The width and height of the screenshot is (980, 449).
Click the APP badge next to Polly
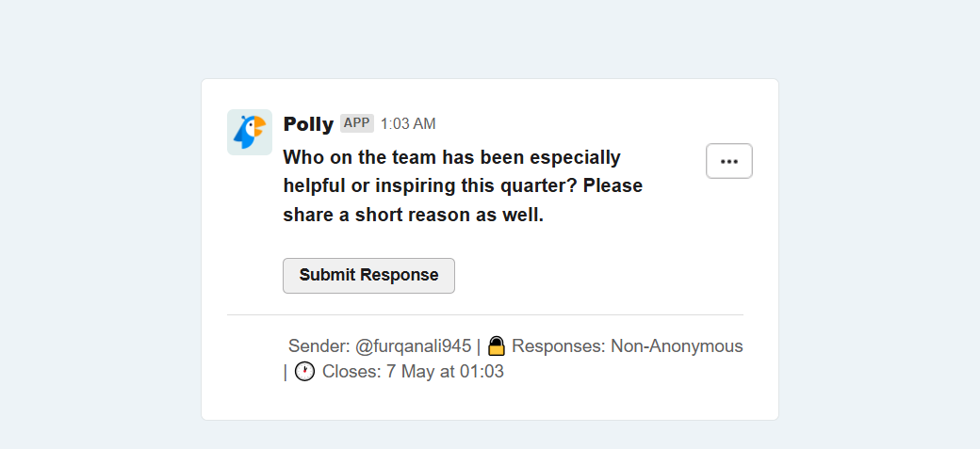[x=357, y=123]
